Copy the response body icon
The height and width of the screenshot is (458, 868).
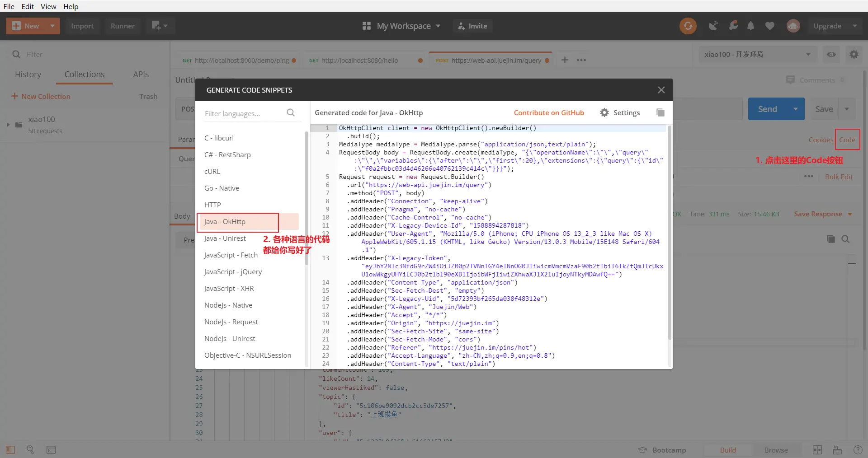(x=830, y=239)
